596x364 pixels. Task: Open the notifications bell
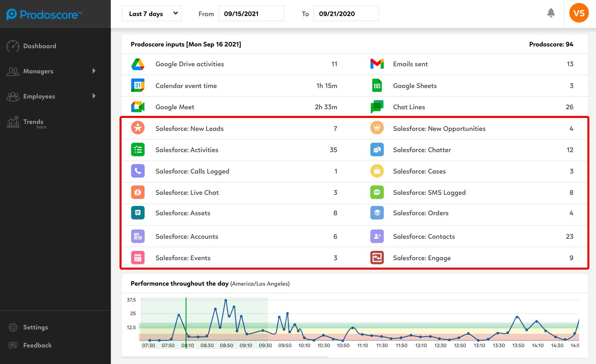[x=551, y=13]
